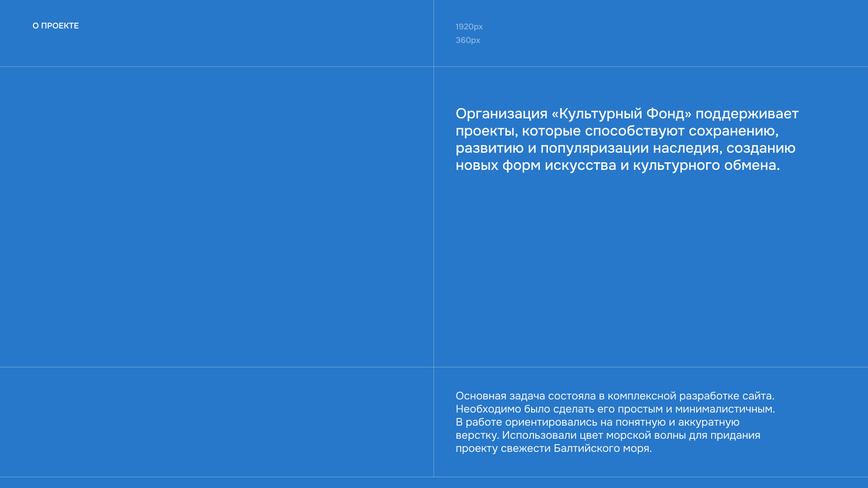The image size is (868, 488).
Task: Click the line starting with В работе ориентировались
Action: 597,422
